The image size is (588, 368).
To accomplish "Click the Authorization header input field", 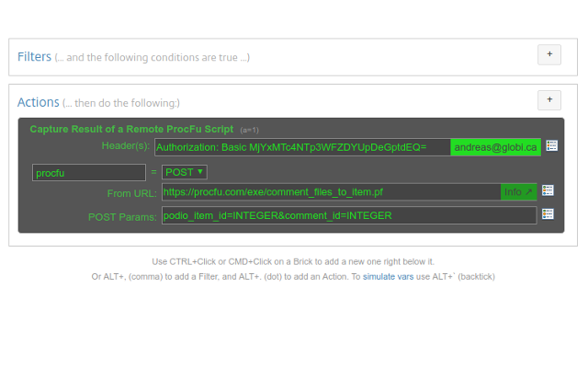I will pos(302,147).
